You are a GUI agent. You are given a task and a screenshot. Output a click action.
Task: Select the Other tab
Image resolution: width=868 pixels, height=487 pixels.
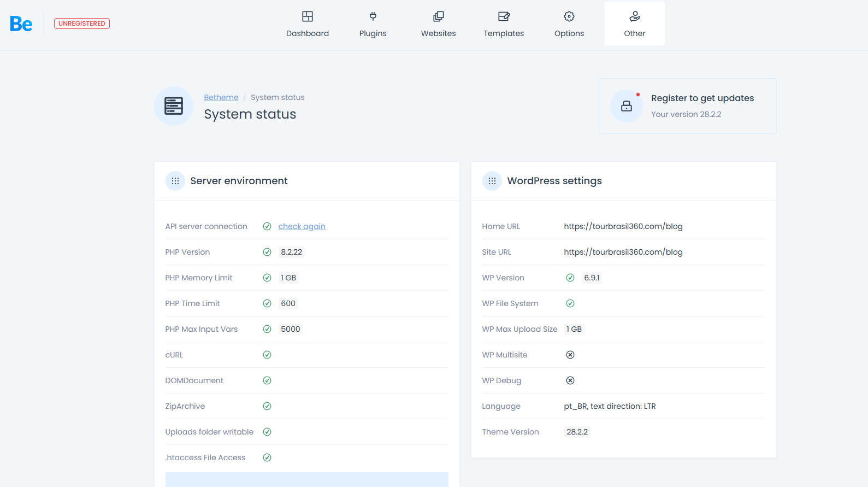pos(634,24)
